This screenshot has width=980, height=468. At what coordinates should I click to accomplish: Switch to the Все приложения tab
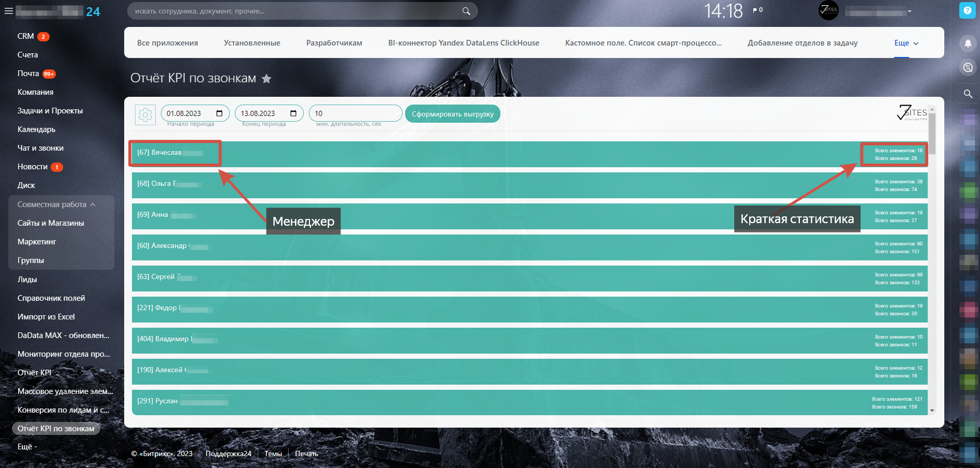[x=168, y=43]
